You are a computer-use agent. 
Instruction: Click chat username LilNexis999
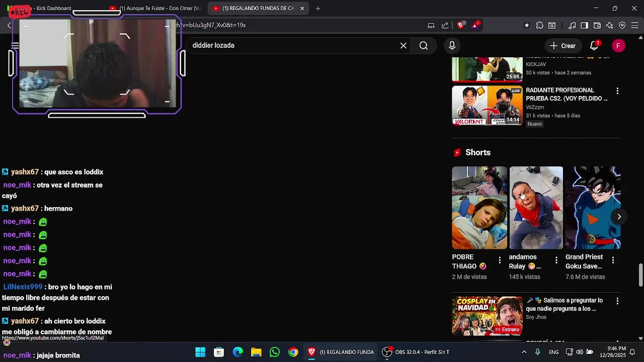click(23, 287)
